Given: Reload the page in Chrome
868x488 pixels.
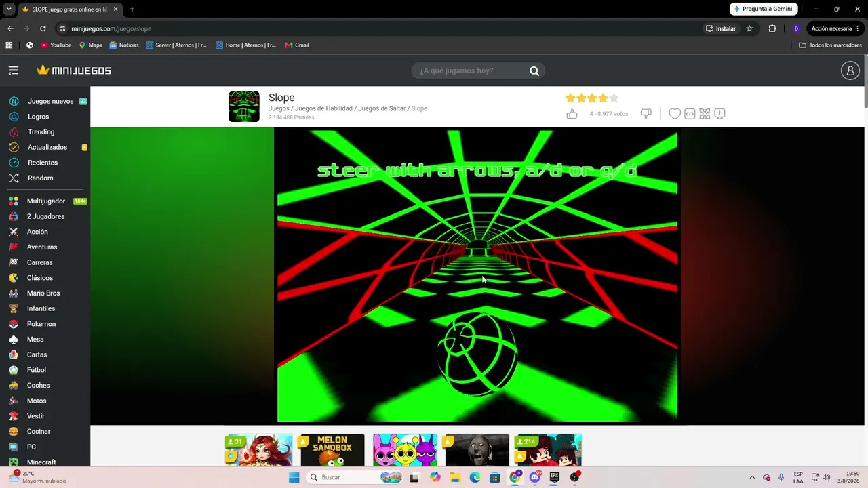Looking at the screenshot, I should (43, 28).
